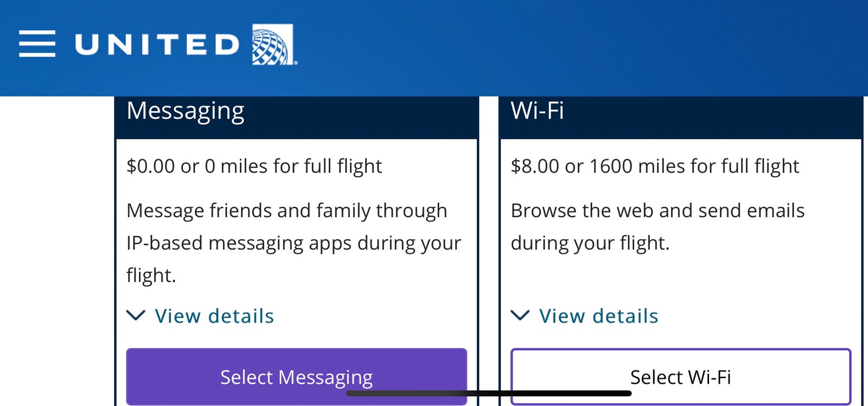This screenshot has width=868, height=406.
Task: Choose the Select Wi-Fi button
Action: click(681, 377)
